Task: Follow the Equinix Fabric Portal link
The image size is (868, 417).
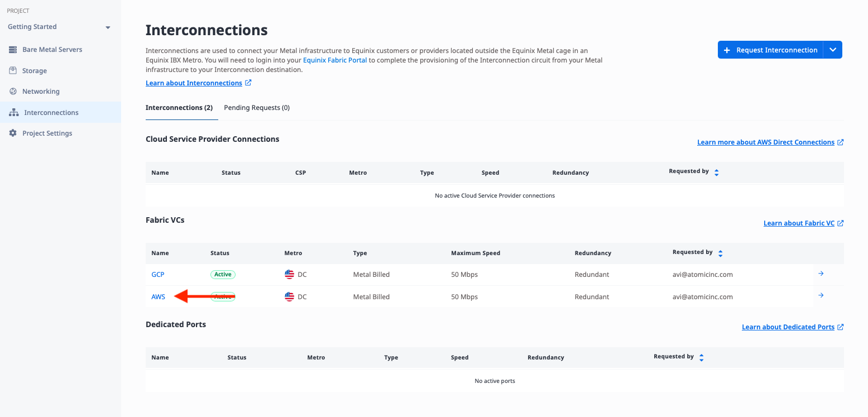Action: (x=335, y=60)
